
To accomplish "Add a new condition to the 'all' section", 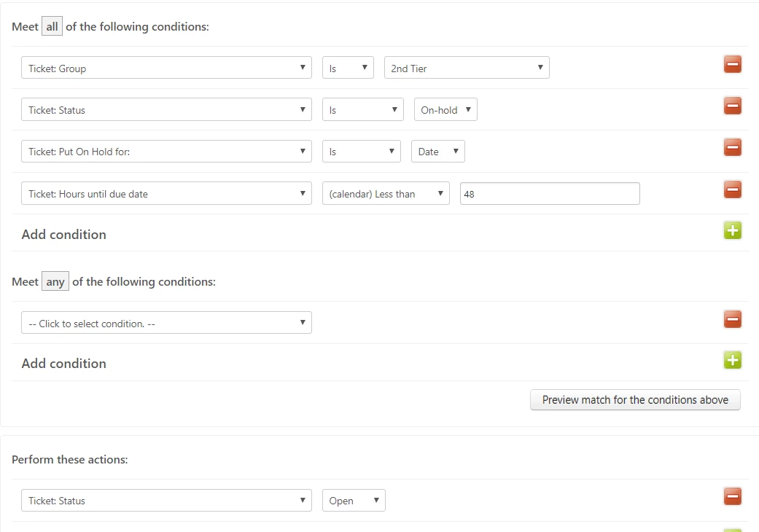I will [733, 232].
